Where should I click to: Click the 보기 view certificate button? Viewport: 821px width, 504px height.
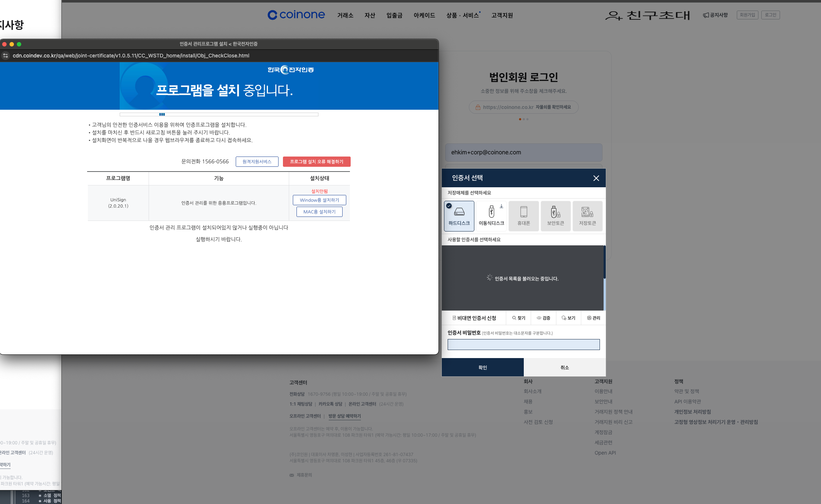[x=568, y=318]
